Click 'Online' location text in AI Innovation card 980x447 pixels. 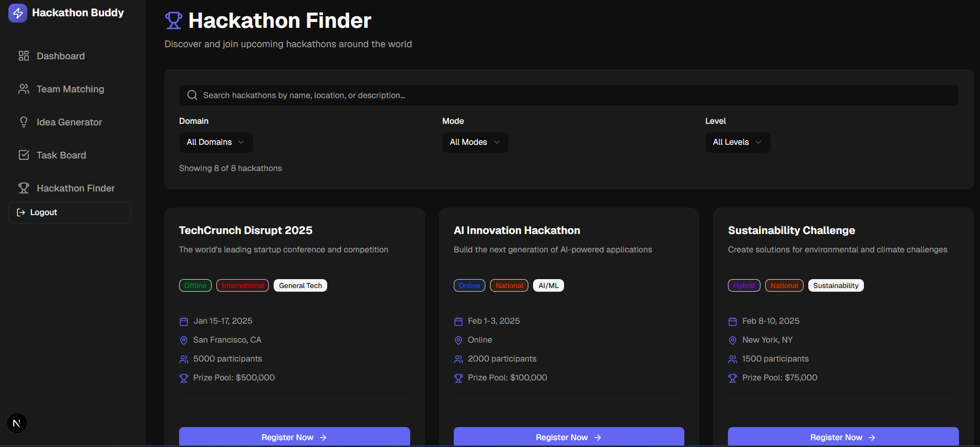point(480,340)
